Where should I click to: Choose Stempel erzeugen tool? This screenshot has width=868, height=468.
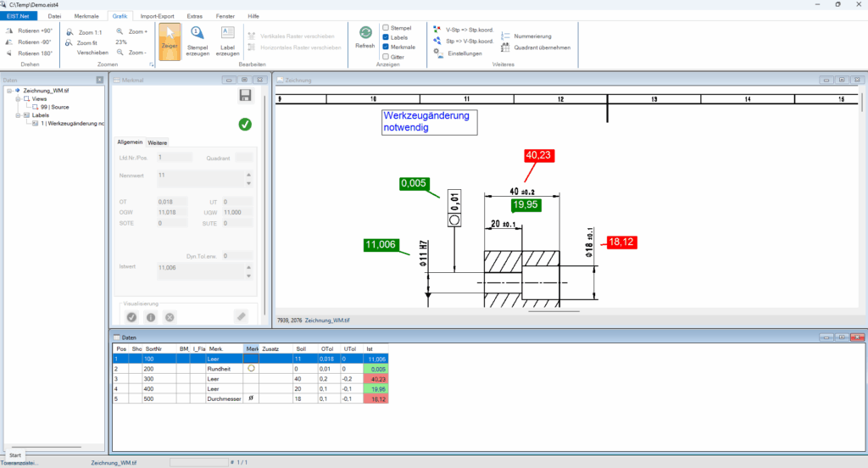coord(198,42)
